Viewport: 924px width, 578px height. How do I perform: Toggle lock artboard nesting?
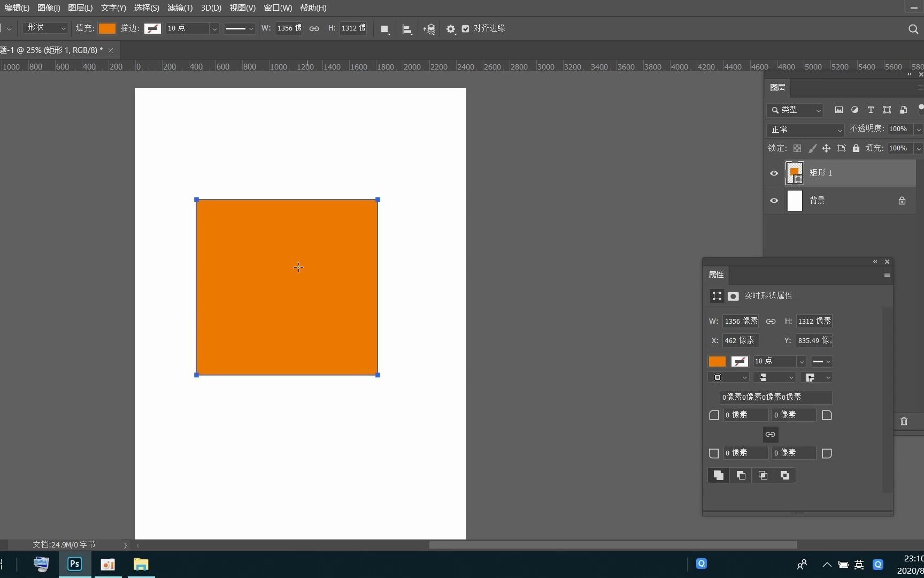pos(841,148)
